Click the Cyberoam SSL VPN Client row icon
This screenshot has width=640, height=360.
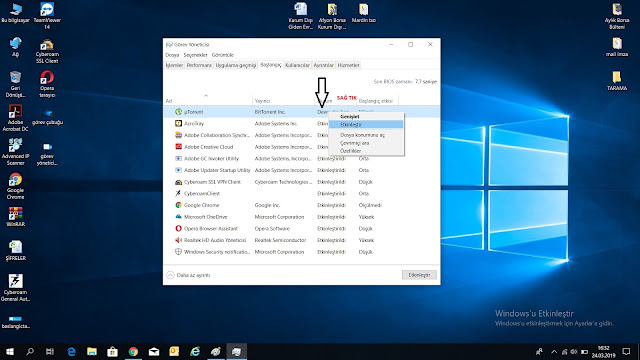pos(178,182)
